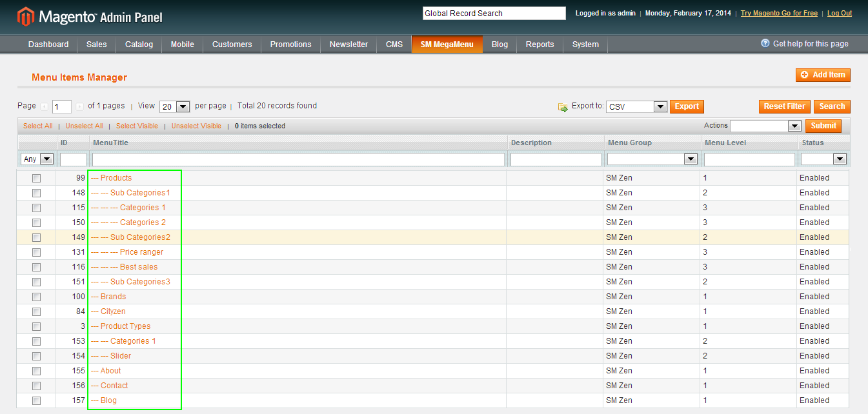Open Try Magento Go for Free link
This screenshot has width=868, height=414.
tap(779, 13)
